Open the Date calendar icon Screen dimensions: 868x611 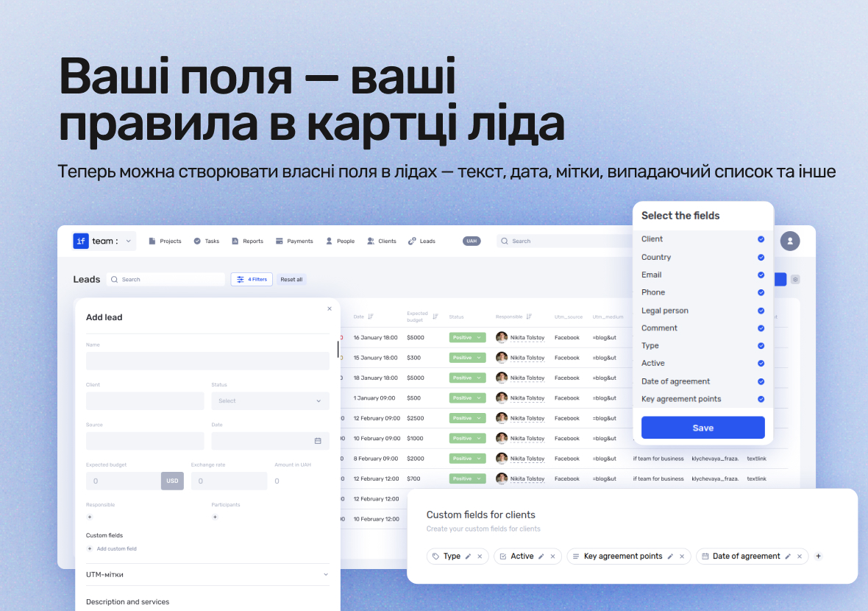coord(318,441)
